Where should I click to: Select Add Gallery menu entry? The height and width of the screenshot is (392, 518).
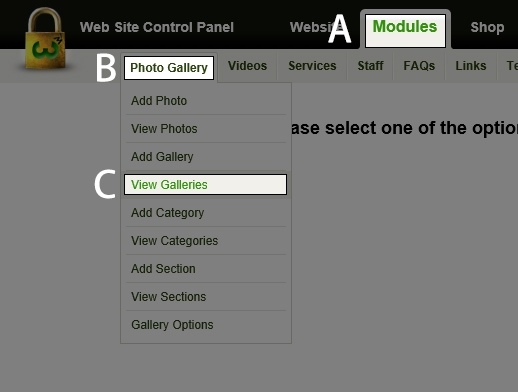[206, 157]
